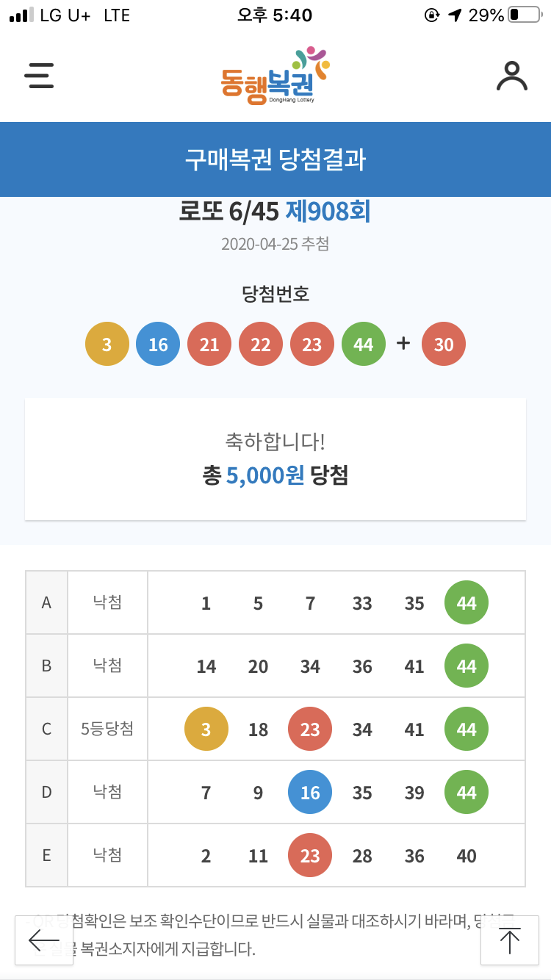Tap the 5,000원 prize amount
This screenshot has width=551, height=980.
pos(265,475)
